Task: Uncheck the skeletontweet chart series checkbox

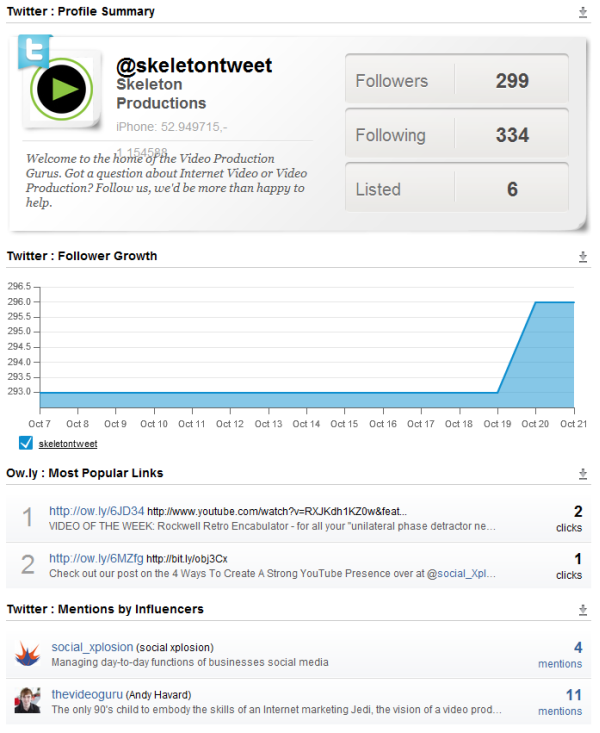Action: 26,442
